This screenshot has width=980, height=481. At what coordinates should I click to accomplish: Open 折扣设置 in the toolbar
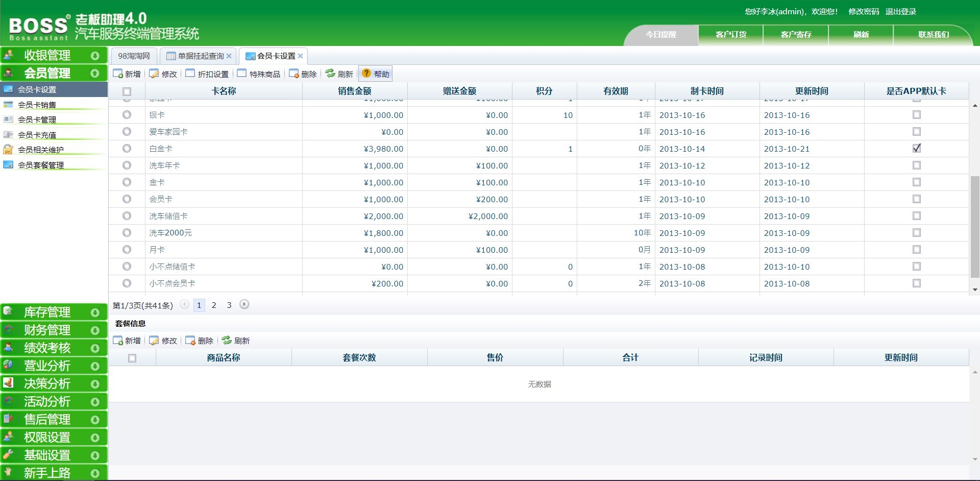(x=207, y=74)
